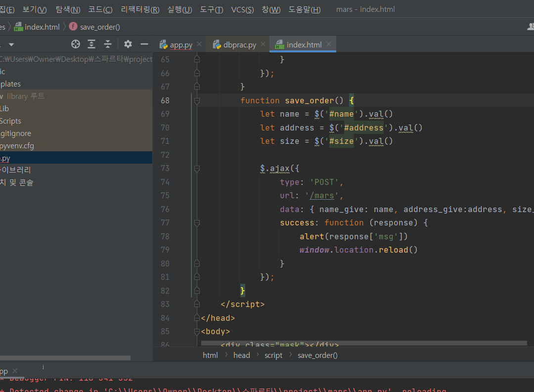Click 'script' in the editor breadcrumb bar

tap(273, 355)
